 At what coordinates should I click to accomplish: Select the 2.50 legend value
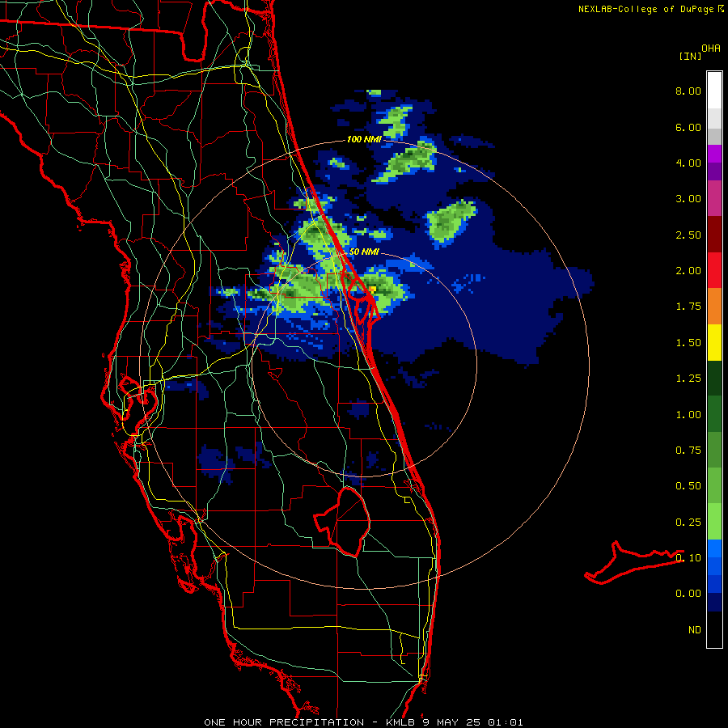pyautogui.click(x=688, y=235)
